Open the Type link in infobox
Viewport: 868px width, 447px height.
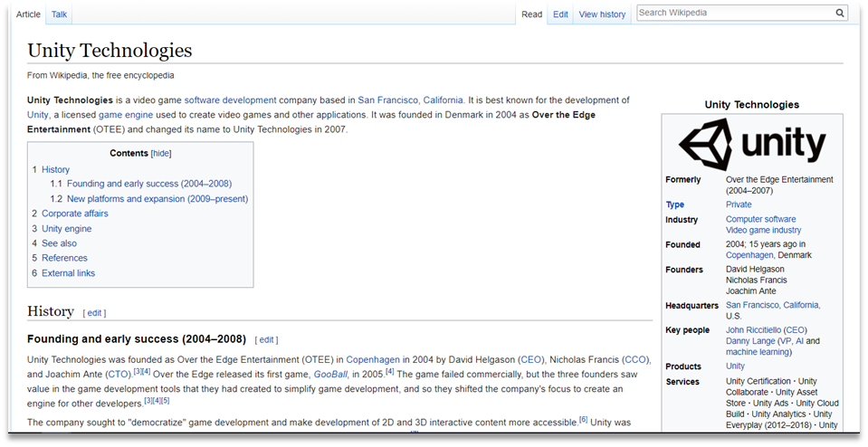675,204
